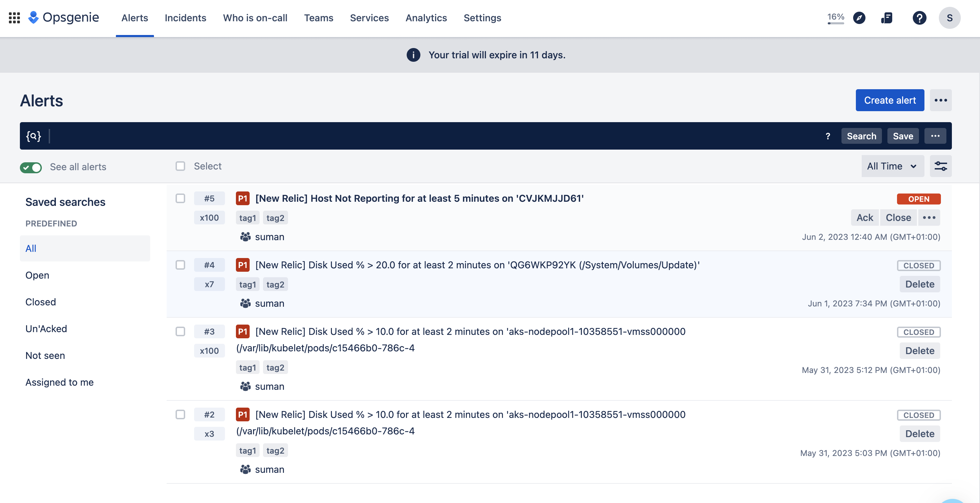Focus the alert query input field

(x=434, y=136)
